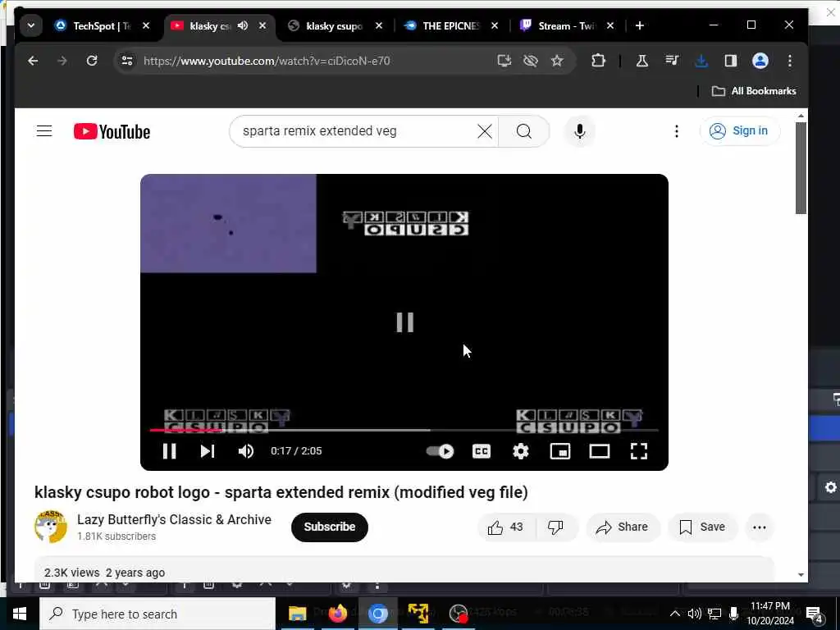The height and width of the screenshot is (630, 840).
Task: Open Firefox from the taskbar
Action: coord(337,614)
